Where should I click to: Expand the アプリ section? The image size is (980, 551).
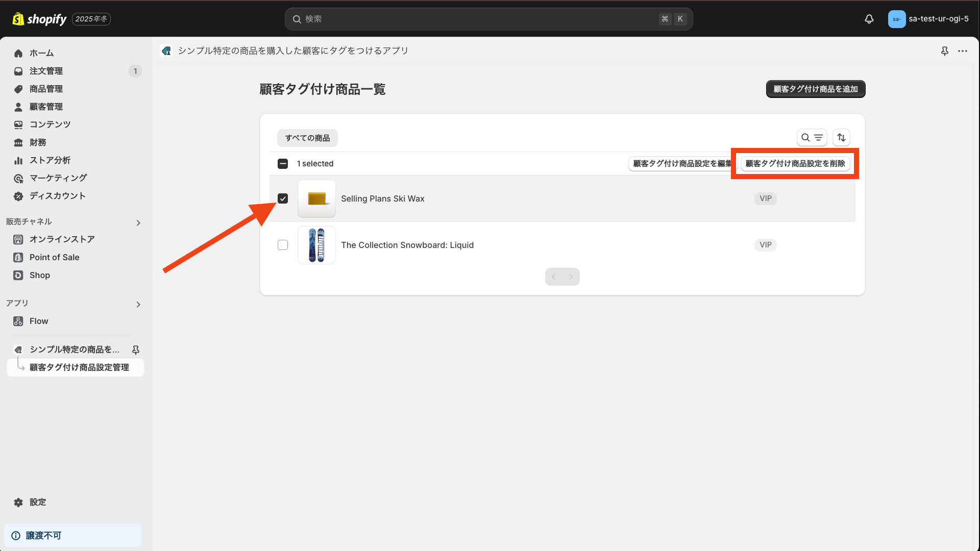tap(138, 304)
